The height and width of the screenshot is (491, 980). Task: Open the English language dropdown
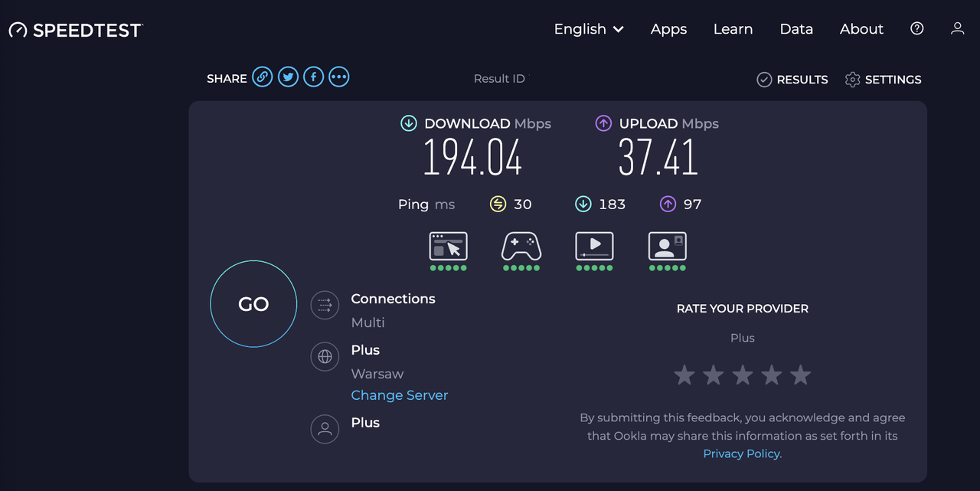(589, 29)
